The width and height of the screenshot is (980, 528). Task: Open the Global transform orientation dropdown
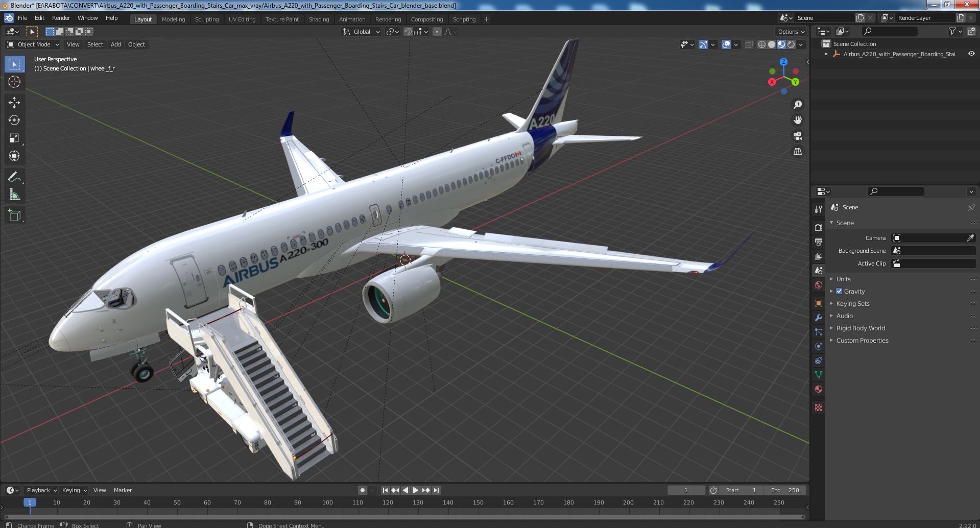[x=362, y=32]
